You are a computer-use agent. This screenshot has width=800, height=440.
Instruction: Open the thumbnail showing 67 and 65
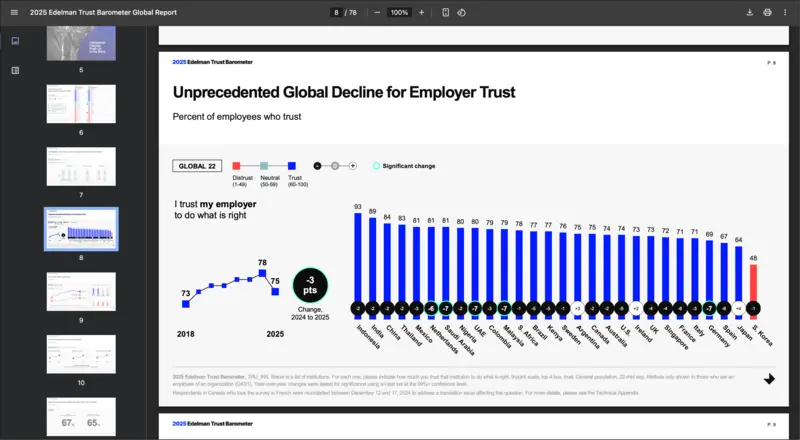point(81,417)
